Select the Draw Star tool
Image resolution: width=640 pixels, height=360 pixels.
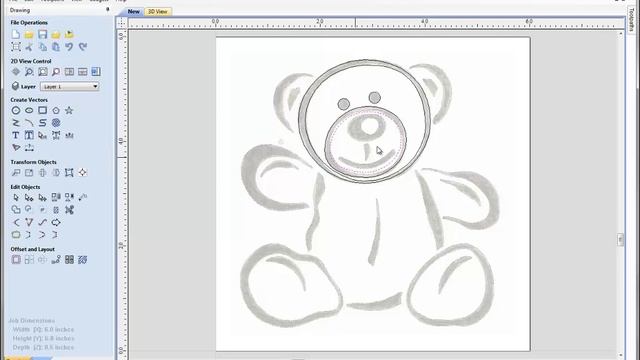point(69,110)
